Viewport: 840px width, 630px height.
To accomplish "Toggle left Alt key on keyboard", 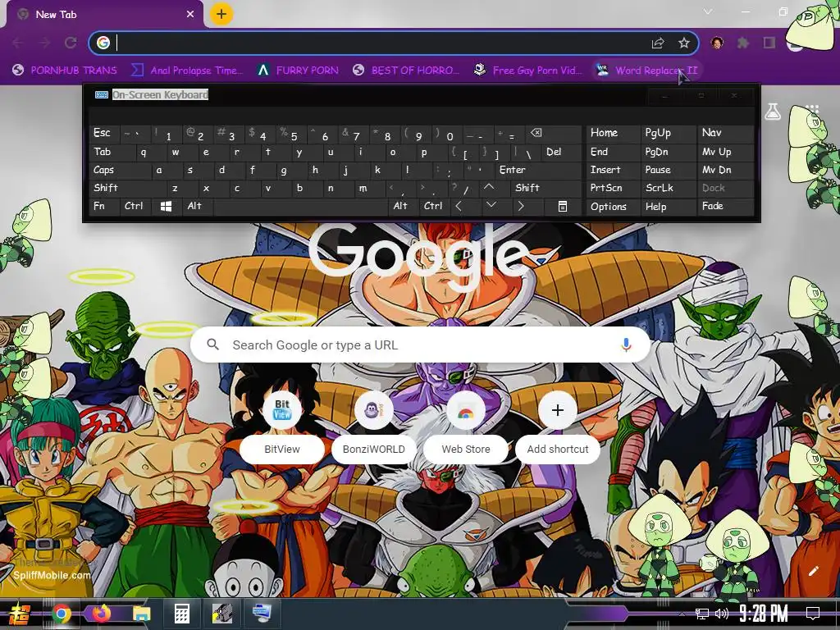I will tap(199, 206).
